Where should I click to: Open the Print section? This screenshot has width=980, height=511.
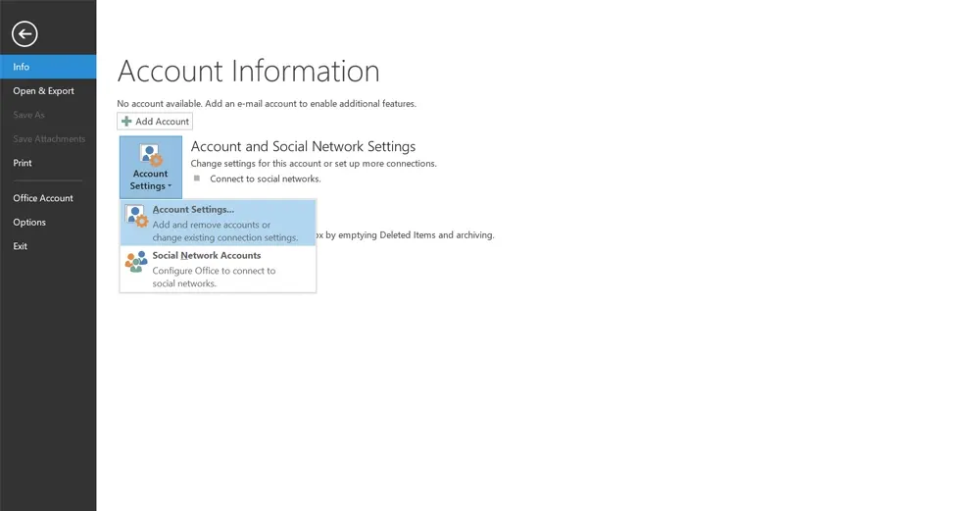point(48,163)
